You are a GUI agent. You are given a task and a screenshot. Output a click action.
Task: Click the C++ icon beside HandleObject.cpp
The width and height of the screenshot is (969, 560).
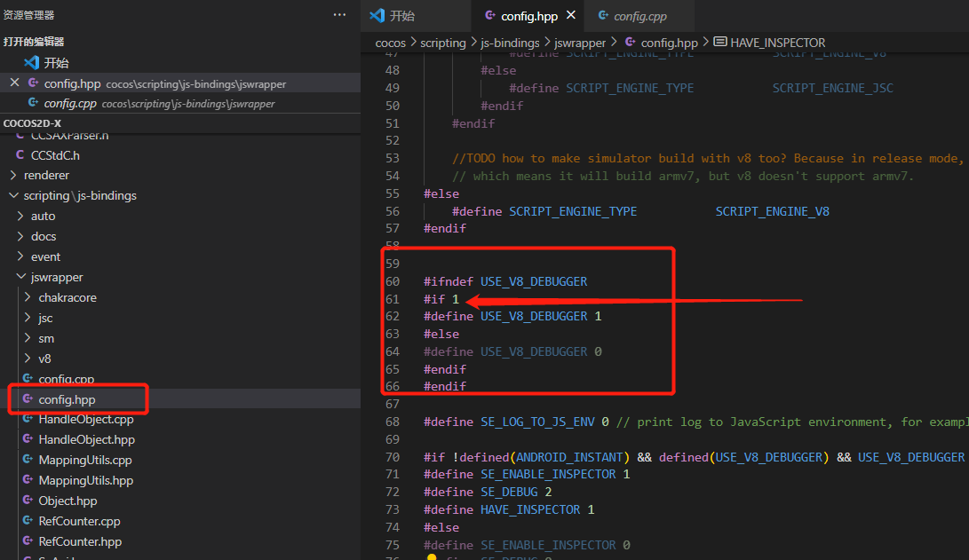28,419
